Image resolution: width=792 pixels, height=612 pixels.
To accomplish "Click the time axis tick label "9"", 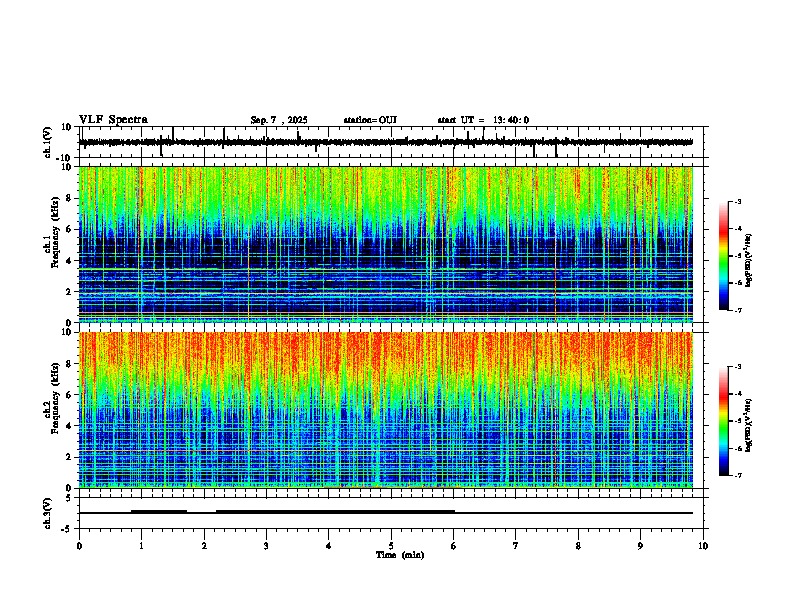I will click(x=640, y=546).
